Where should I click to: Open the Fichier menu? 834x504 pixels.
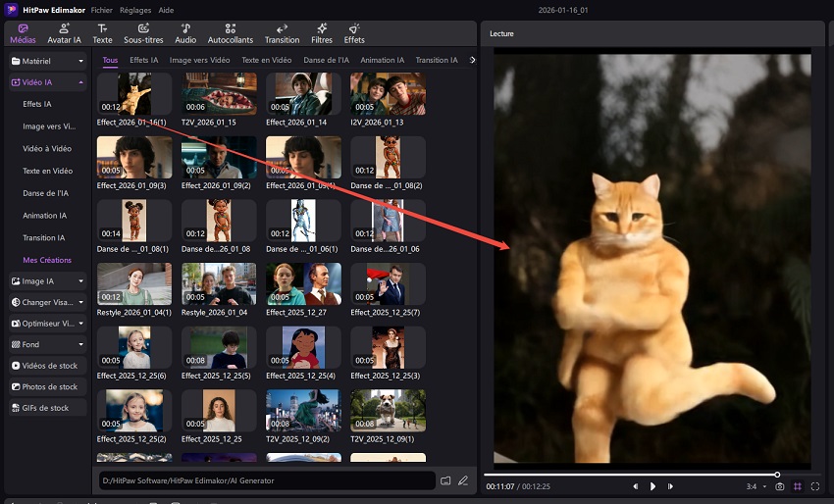tap(101, 10)
